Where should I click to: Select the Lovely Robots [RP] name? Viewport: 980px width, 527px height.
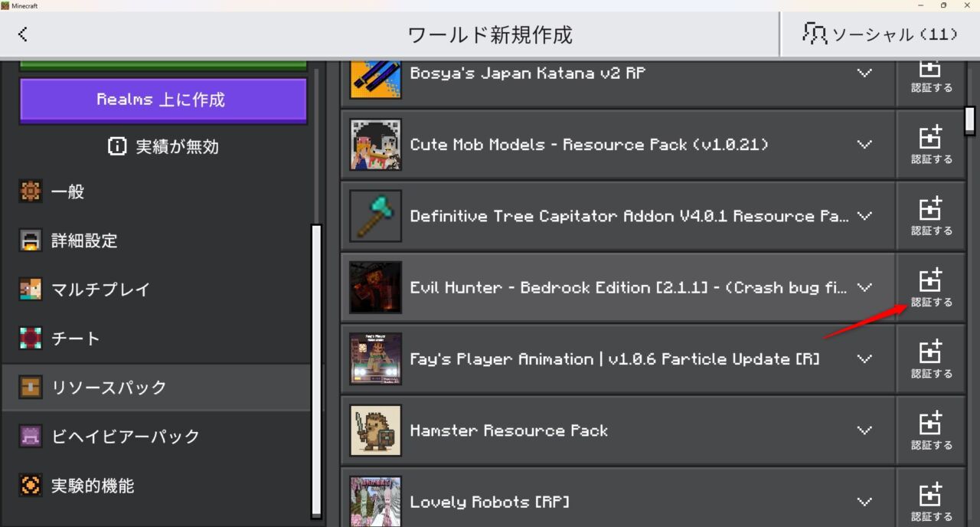(x=488, y=502)
